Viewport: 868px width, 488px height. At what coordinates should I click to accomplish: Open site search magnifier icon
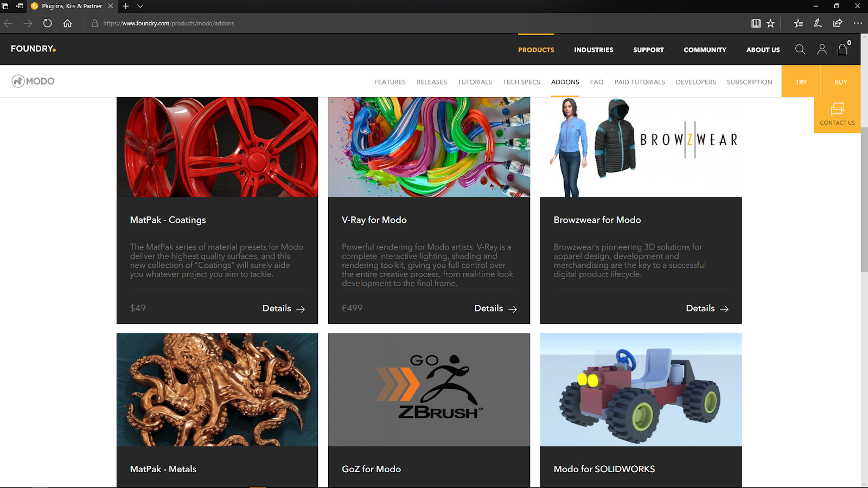click(x=800, y=49)
